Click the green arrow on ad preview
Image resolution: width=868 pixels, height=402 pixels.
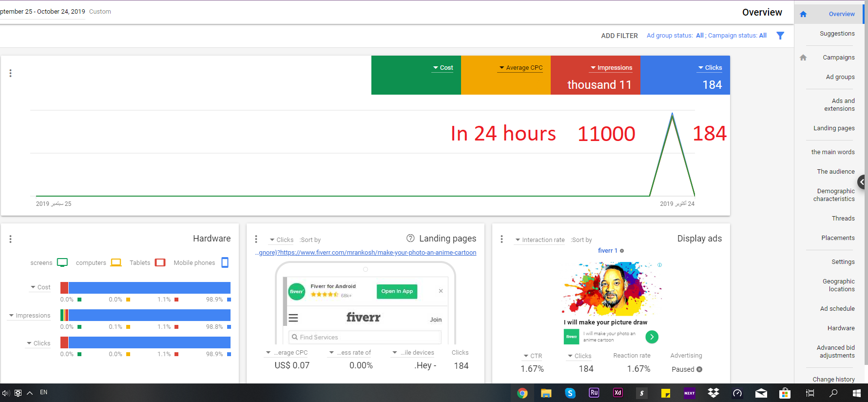[652, 337]
